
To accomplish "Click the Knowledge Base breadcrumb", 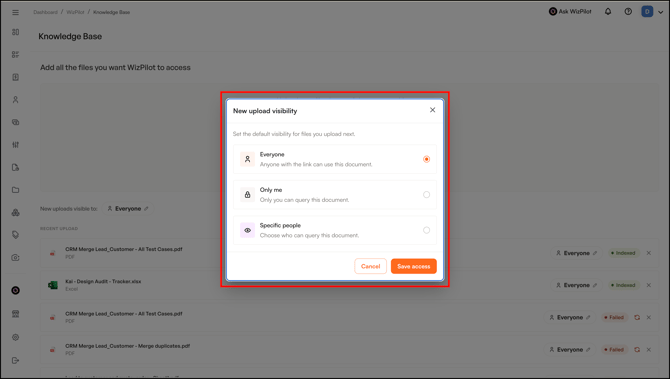I will tap(112, 12).
